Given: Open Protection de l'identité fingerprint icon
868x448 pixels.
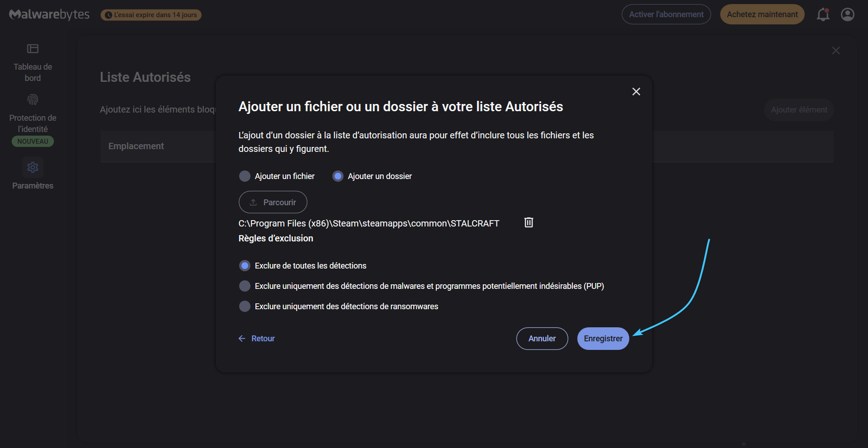Looking at the screenshot, I should 33,99.
